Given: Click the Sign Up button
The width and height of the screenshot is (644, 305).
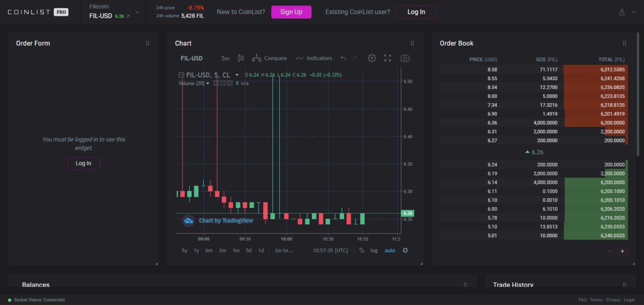Looking at the screenshot, I should tap(291, 12).
